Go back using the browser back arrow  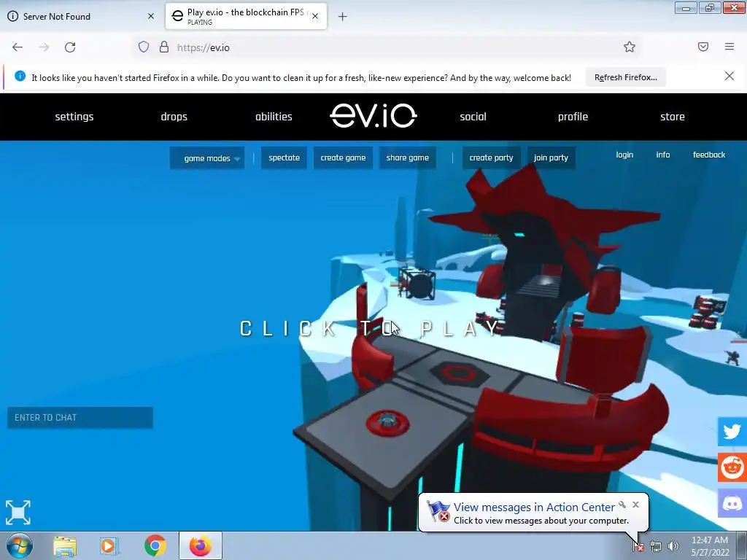click(x=18, y=47)
